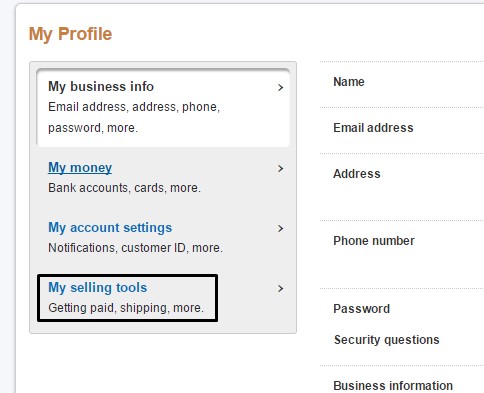Viewport: 484px width, 393px height.
Task: Select the My business info tab
Action: click(163, 108)
